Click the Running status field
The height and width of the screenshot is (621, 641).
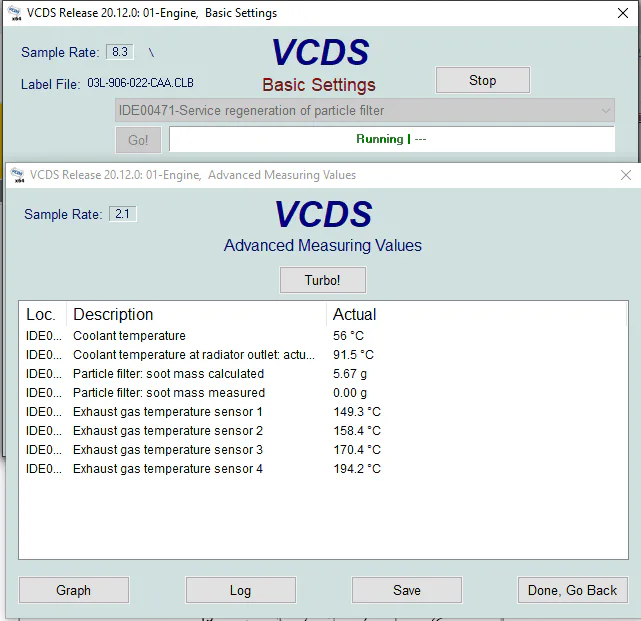coord(391,139)
